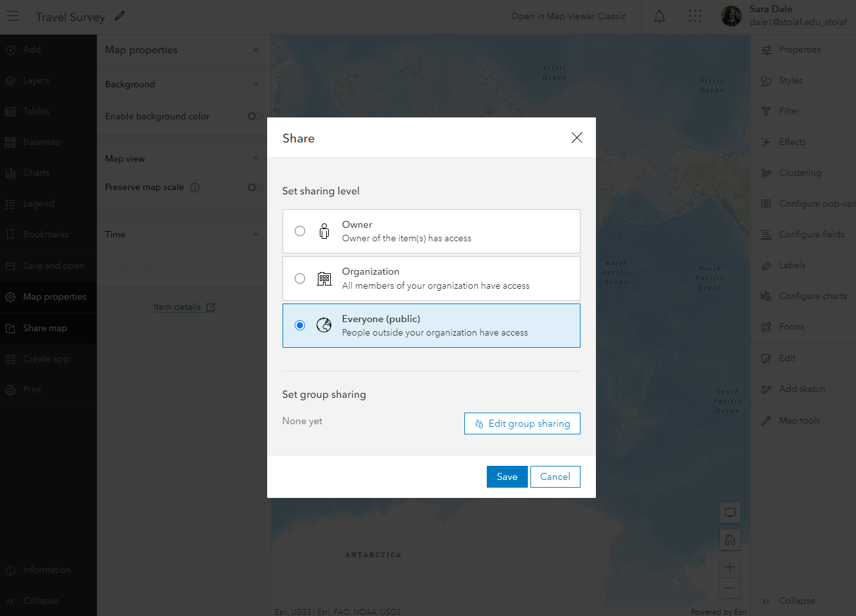
Task: Open Map properties in sidebar
Action: (54, 296)
